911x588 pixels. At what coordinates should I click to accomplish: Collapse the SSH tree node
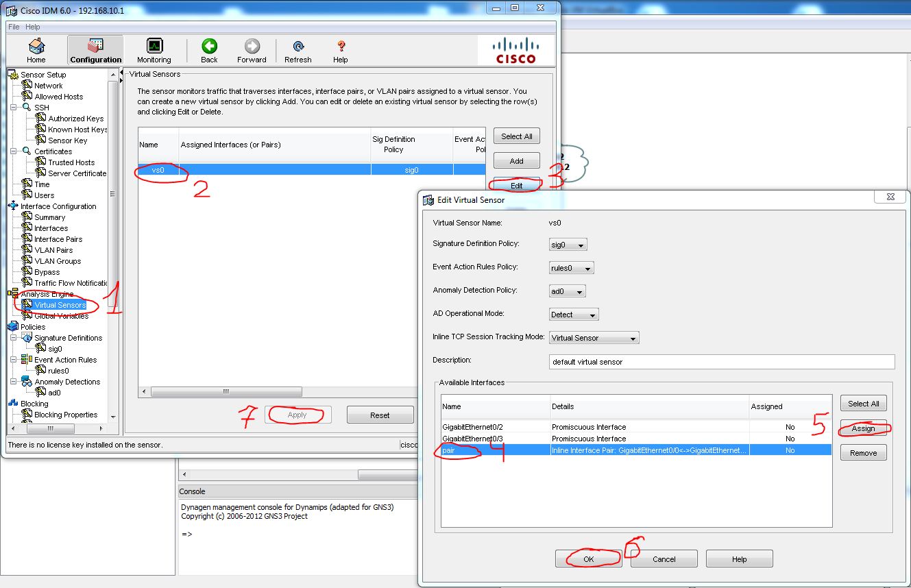click(x=14, y=107)
